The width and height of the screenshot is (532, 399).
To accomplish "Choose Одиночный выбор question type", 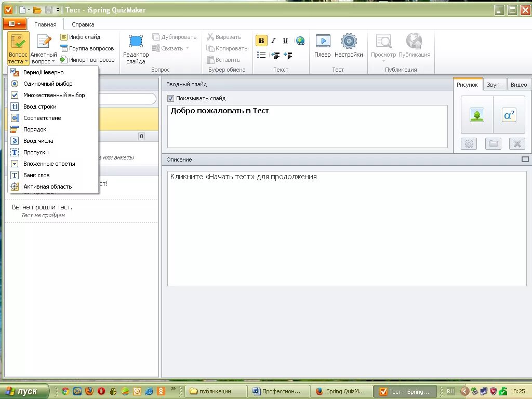I will click(x=54, y=84).
